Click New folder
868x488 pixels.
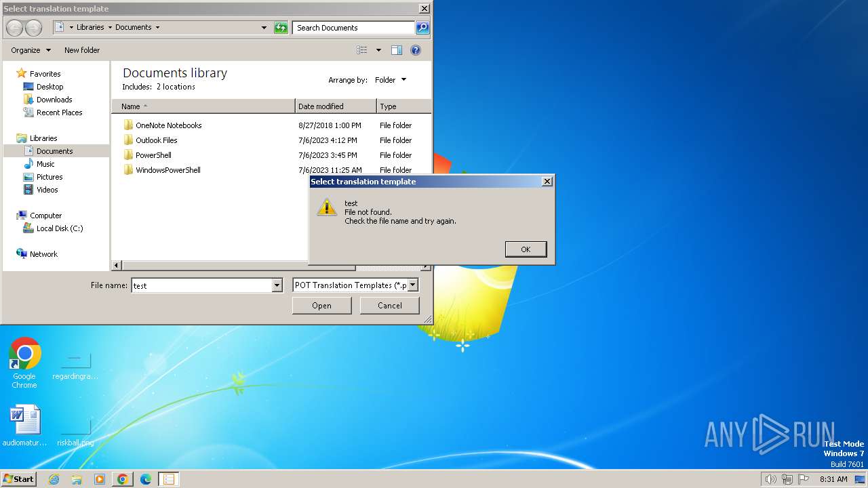tap(82, 50)
